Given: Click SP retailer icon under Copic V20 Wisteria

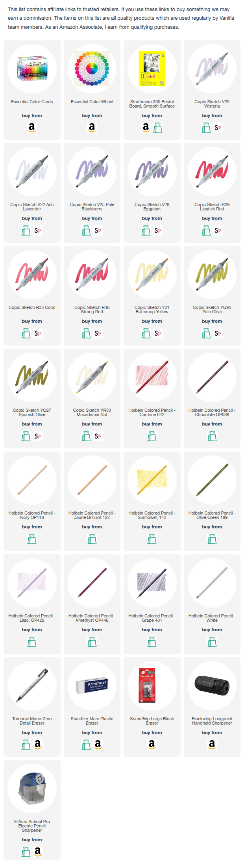Looking at the screenshot, I should coord(218,128).
